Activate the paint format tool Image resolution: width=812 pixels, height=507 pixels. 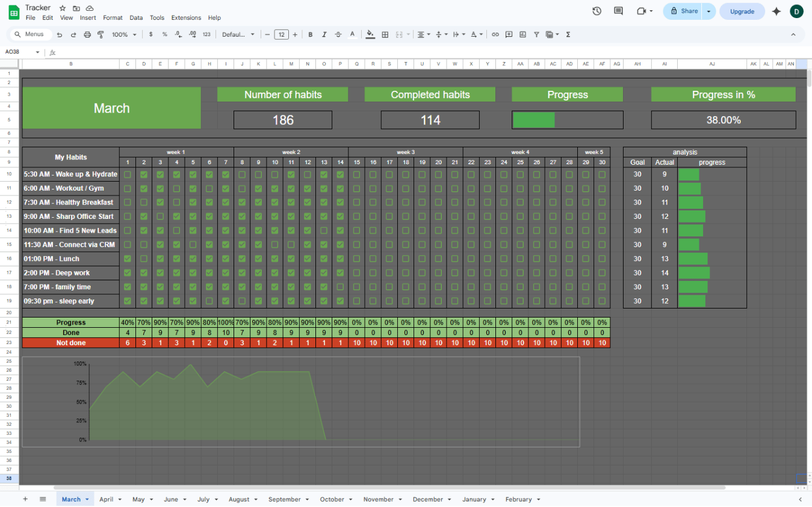click(x=101, y=35)
